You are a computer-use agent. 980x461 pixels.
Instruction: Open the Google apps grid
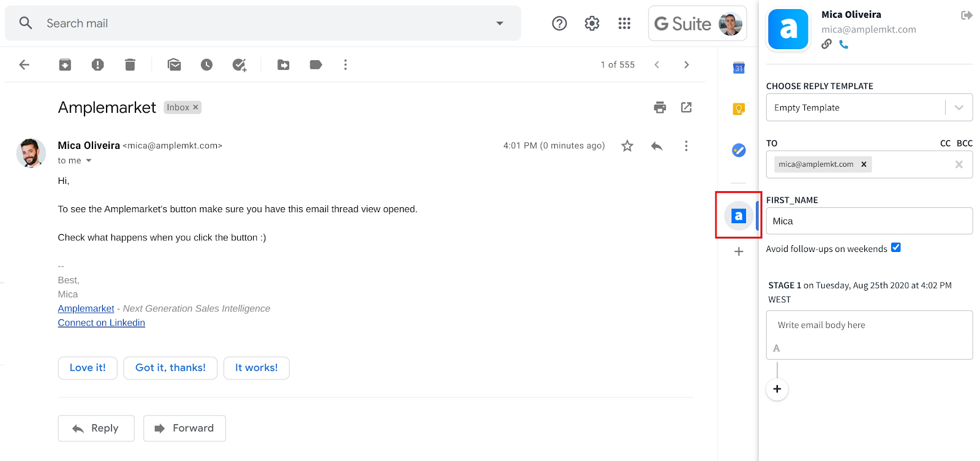click(x=624, y=23)
